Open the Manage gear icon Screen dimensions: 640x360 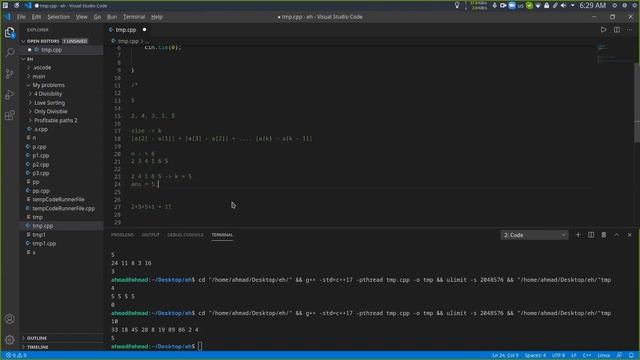tap(10, 340)
